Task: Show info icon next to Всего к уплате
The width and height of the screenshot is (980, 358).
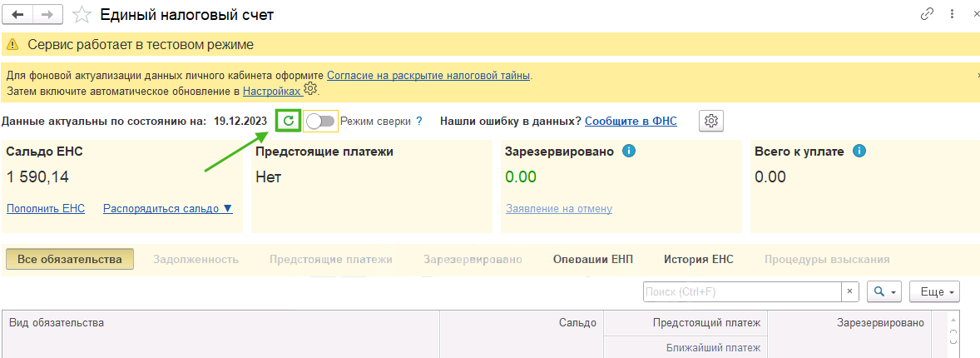Action: [860, 152]
